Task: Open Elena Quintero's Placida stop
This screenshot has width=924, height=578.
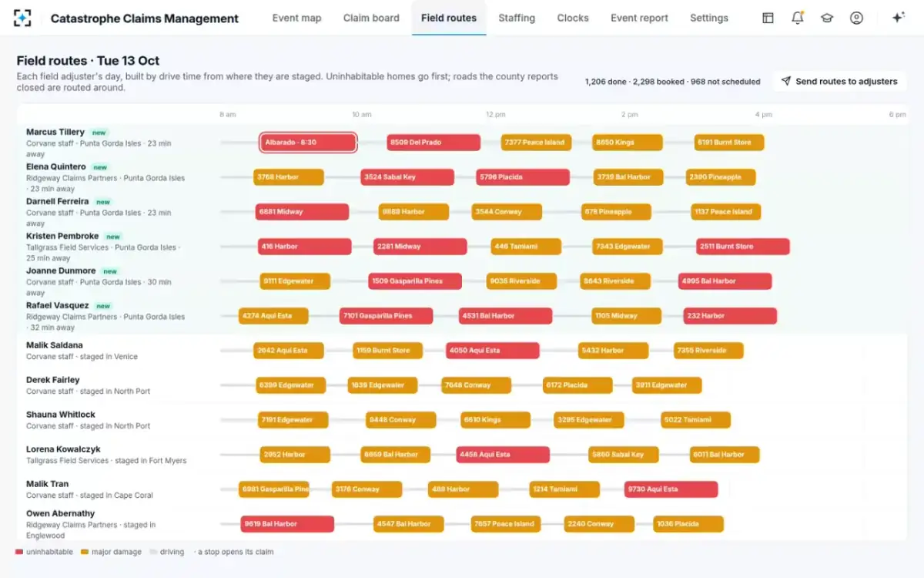Action: pos(523,177)
